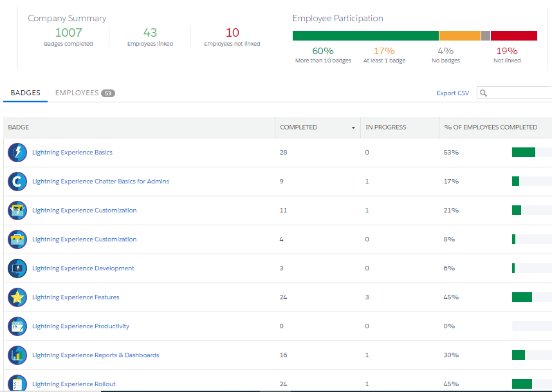Export the badge list as CSV

[453, 93]
